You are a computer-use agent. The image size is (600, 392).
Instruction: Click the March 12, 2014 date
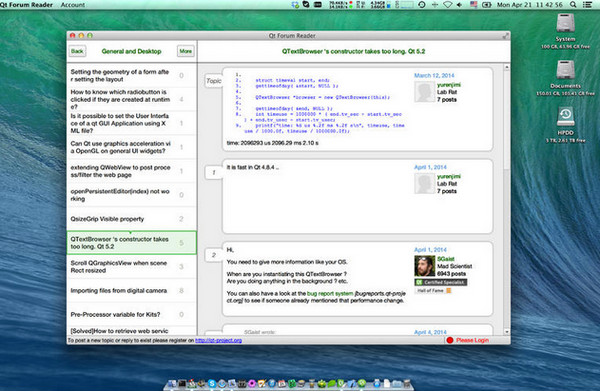coord(434,75)
